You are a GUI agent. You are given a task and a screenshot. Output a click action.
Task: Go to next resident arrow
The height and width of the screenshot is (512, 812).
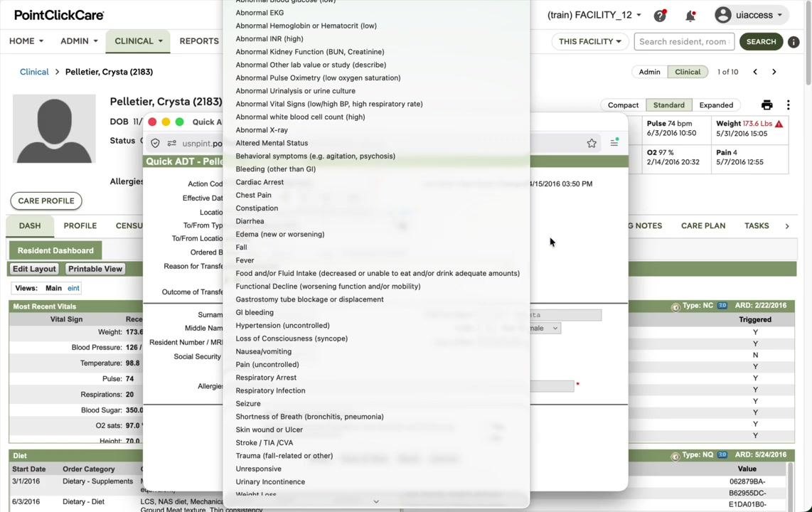tap(774, 72)
